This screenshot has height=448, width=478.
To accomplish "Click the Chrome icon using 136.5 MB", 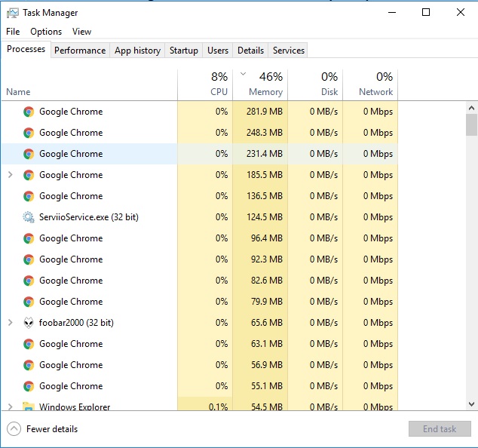I will point(29,196).
